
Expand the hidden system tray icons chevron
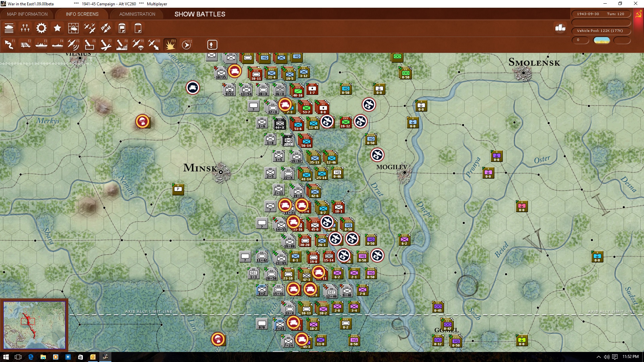point(598,357)
